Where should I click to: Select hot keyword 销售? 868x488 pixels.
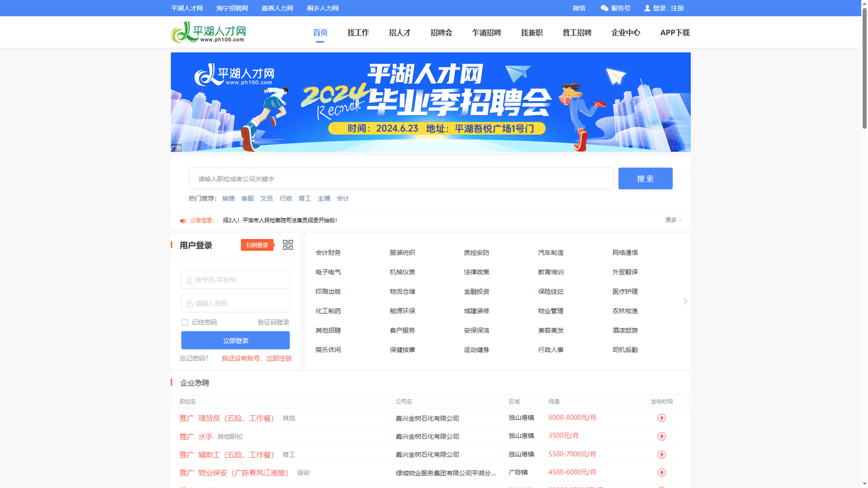tap(228, 198)
